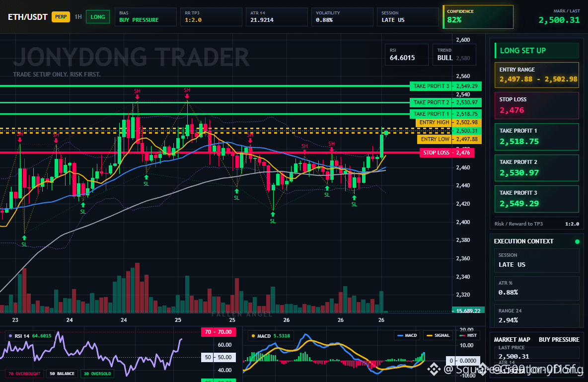Viewport: 588px width, 382px height.
Task: Click the 30 OVERSOLD badge
Action: 97,374
